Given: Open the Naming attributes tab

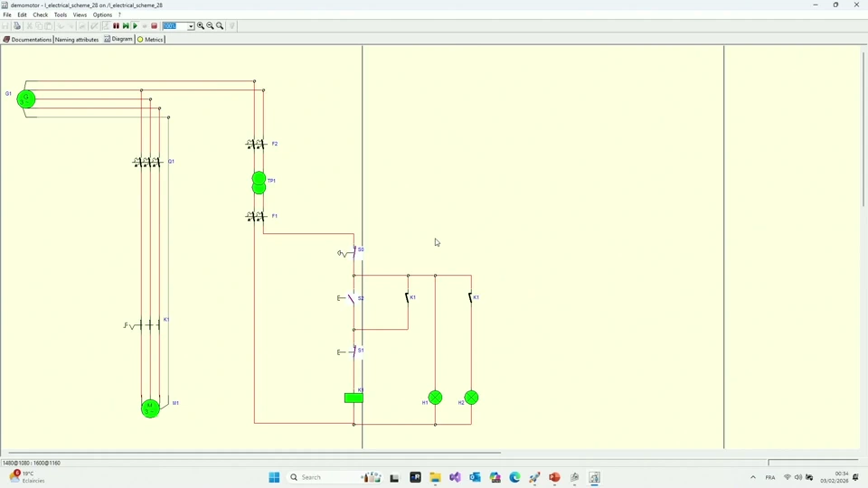Looking at the screenshot, I should tap(77, 39).
